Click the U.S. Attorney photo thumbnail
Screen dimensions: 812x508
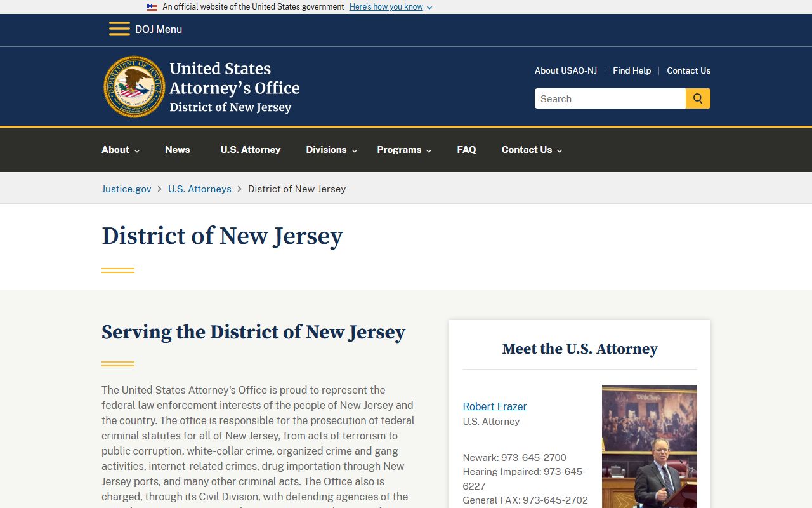[x=650, y=446]
